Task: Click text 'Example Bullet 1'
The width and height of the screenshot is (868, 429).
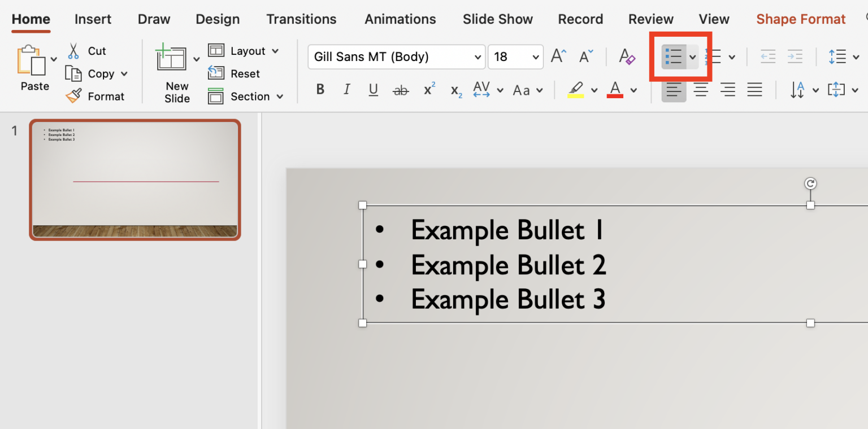Action: coord(507,230)
